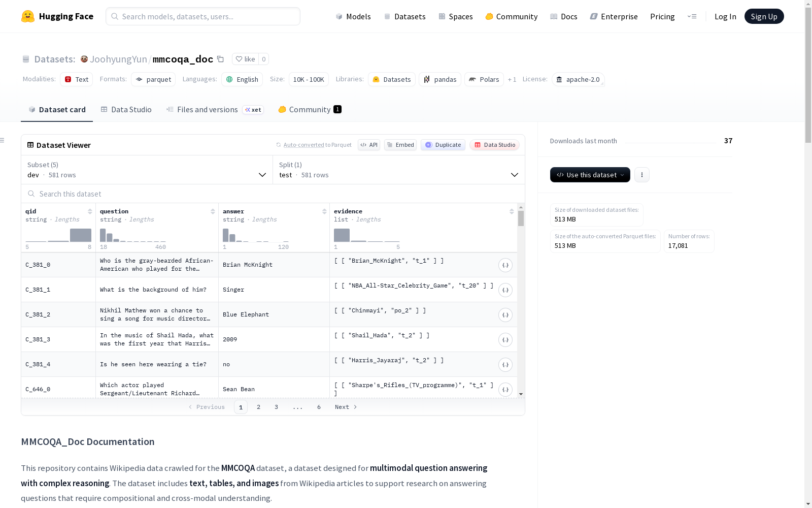Image resolution: width=812 pixels, height=508 pixels.
Task: Open Community in the top navigation bar
Action: click(512, 16)
